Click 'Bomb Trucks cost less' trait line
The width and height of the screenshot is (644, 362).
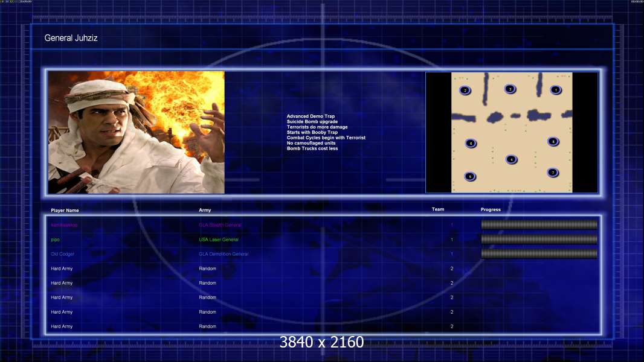click(x=312, y=148)
